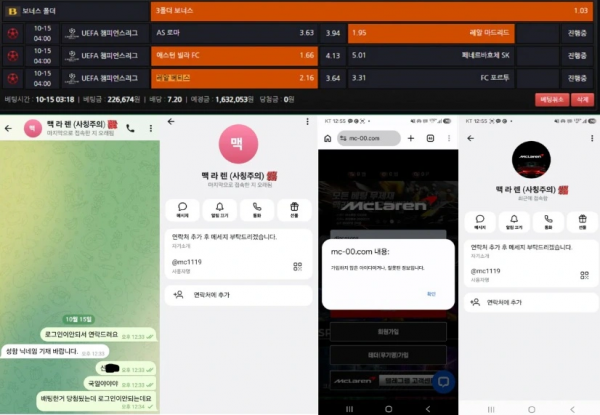Select draw odds 3.94 in AS 로마 row
The image size is (600, 415).
click(x=333, y=33)
